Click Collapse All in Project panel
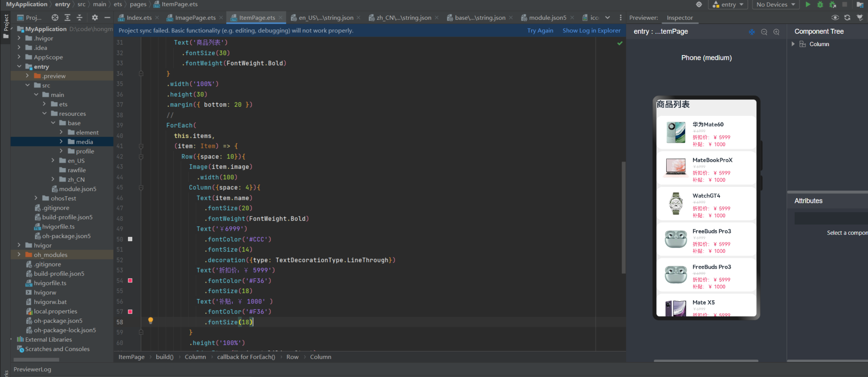Image resolution: width=868 pixels, height=377 pixels. 80,17
